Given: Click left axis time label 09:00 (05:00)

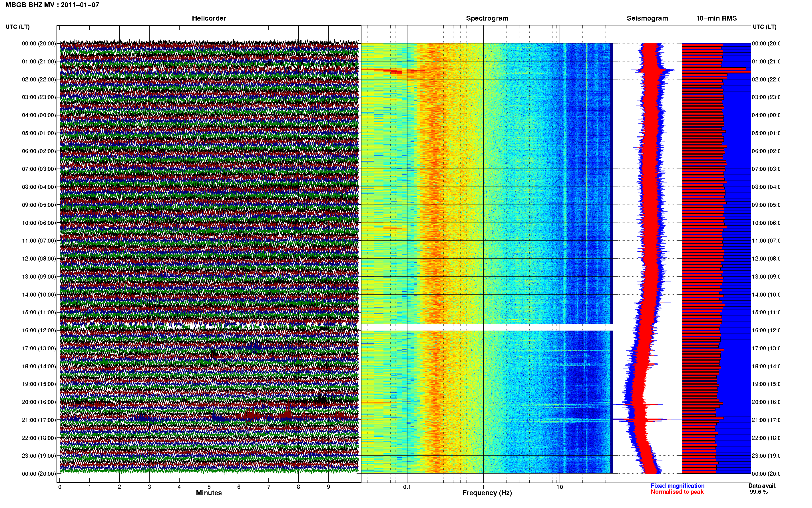Looking at the screenshot, I should pyautogui.click(x=39, y=205).
